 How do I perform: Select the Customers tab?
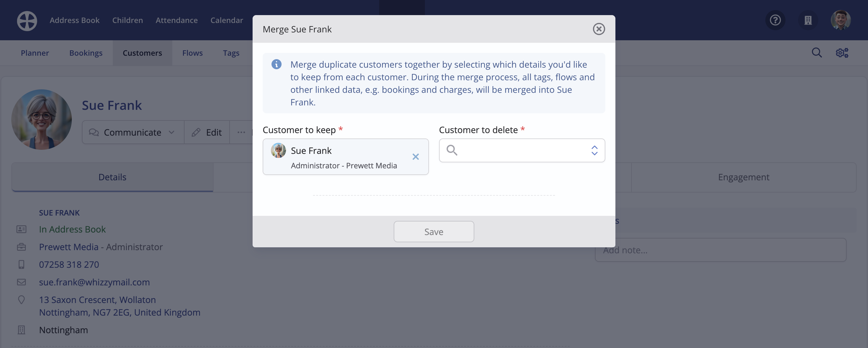click(142, 53)
